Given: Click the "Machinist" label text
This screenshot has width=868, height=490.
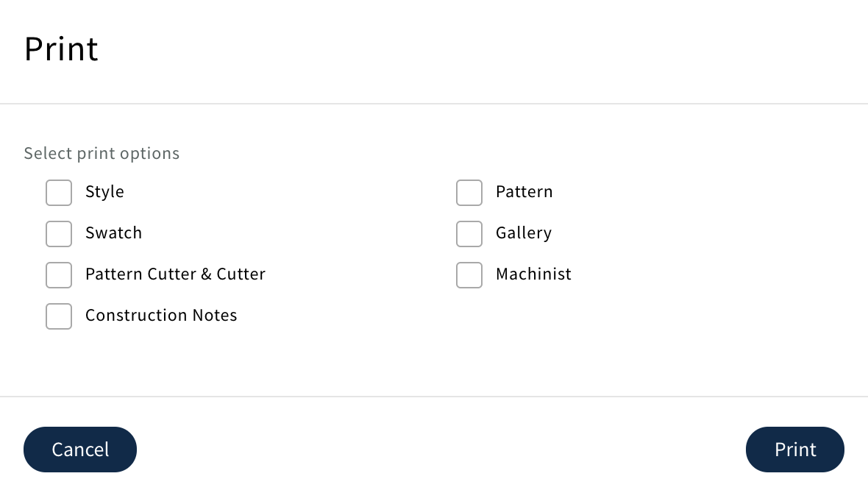Looking at the screenshot, I should (x=533, y=274).
